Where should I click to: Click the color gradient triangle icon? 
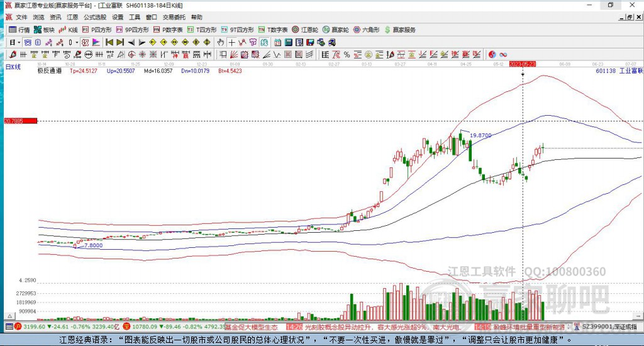coord(96,42)
